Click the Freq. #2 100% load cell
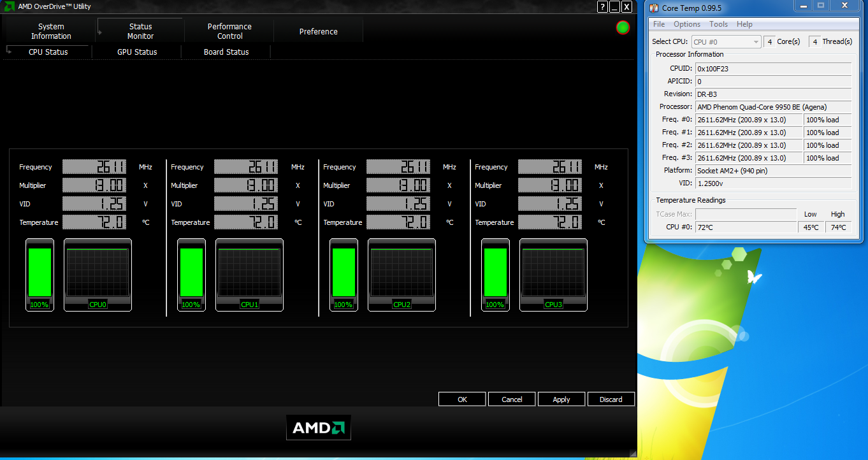The height and width of the screenshot is (460, 868). point(828,145)
